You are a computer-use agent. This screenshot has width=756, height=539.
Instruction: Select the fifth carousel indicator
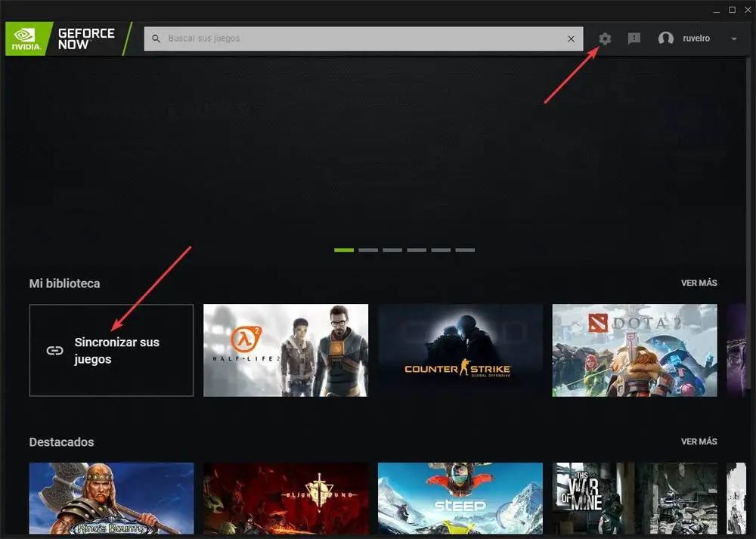click(441, 249)
